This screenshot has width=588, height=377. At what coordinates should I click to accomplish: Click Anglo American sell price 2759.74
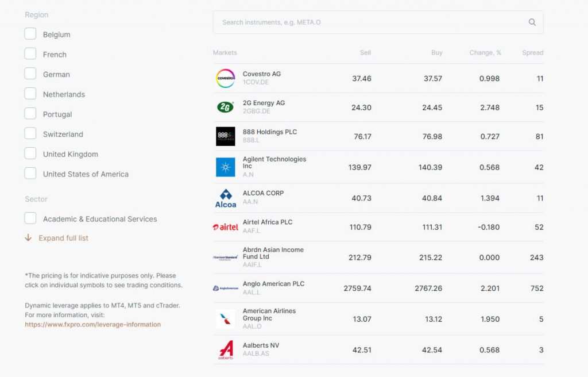point(357,288)
